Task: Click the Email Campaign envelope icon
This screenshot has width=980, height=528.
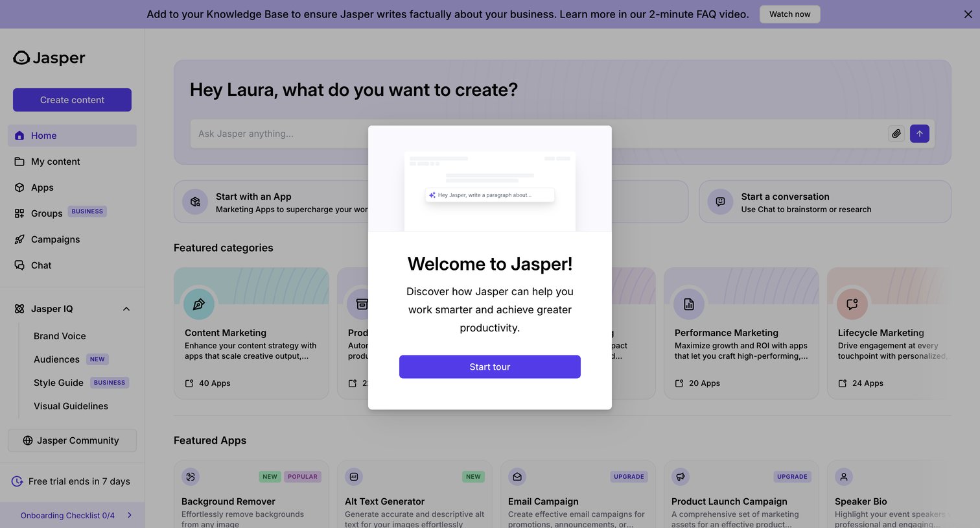Action: coord(517,477)
